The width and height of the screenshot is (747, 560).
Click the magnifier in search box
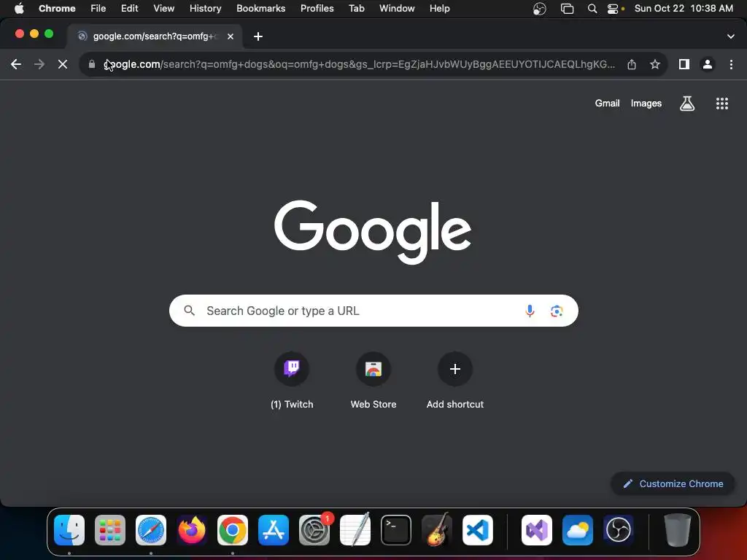(x=189, y=311)
